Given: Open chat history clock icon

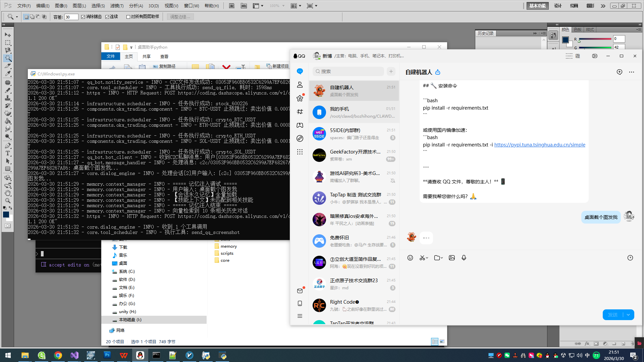Looking at the screenshot, I should click(630, 258).
